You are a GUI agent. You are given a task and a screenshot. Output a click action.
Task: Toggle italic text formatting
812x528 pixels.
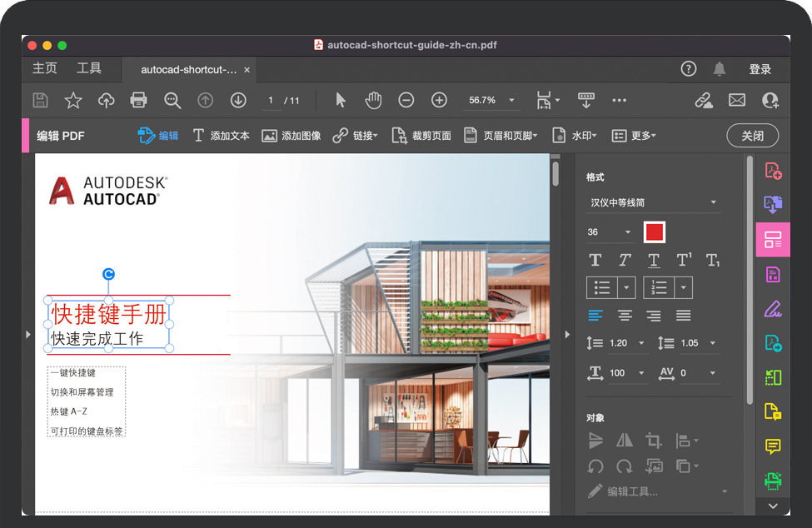625,260
